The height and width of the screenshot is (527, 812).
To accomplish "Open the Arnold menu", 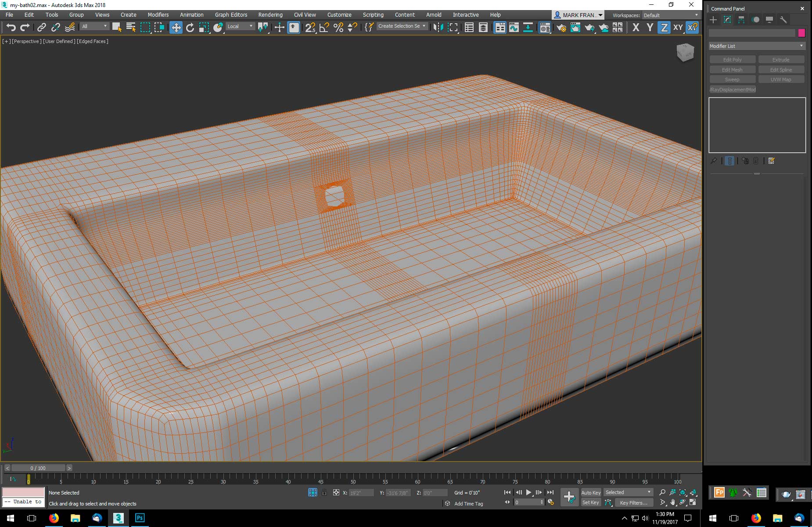I will pos(434,14).
